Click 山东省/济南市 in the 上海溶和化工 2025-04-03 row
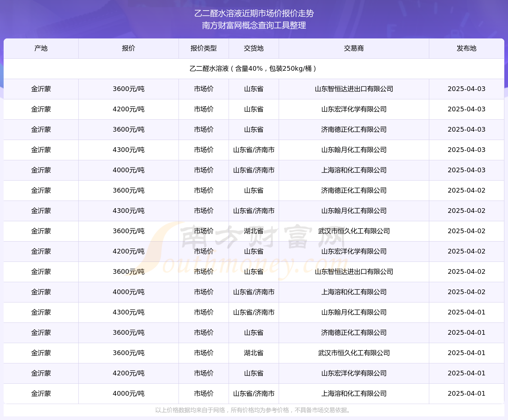Screen dimensions: 508x420 click(254, 170)
